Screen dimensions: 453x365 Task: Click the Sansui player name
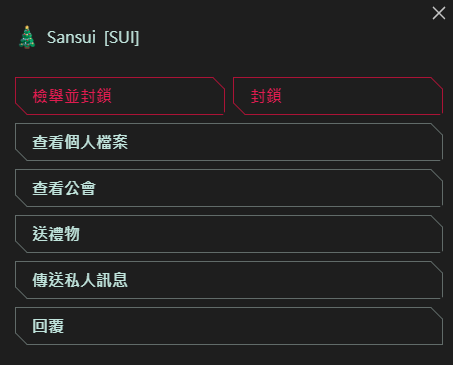71,37
